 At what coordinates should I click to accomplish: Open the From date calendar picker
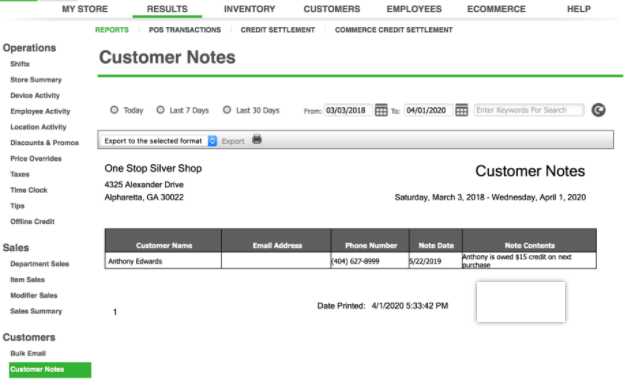(381, 110)
